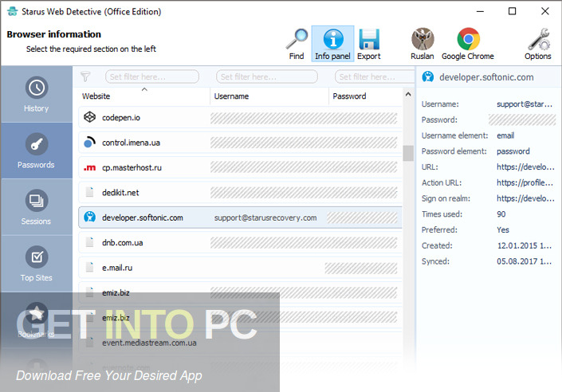Select the codepen.io row
Viewport: 562px width, 392px height.
click(x=240, y=117)
